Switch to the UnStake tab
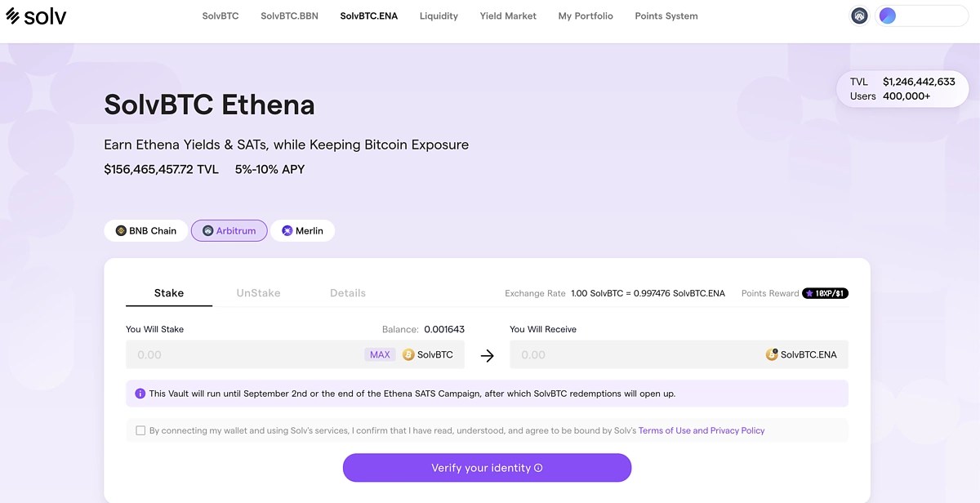The width and height of the screenshot is (980, 503). [x=258, y=293]
